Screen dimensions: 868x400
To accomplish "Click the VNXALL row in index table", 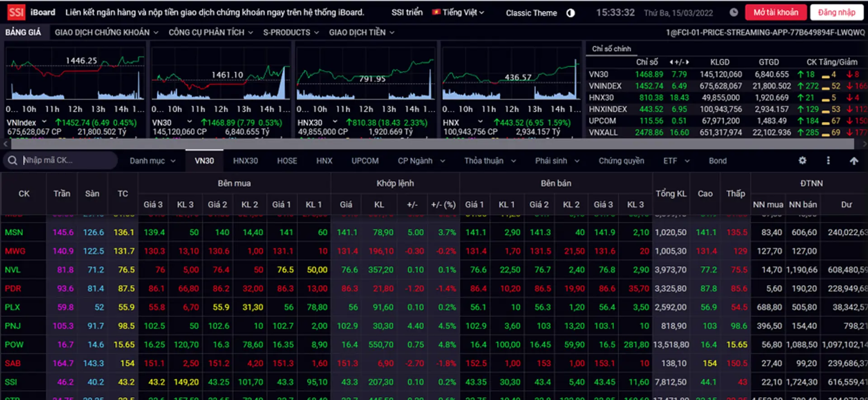I will [727, 133].
